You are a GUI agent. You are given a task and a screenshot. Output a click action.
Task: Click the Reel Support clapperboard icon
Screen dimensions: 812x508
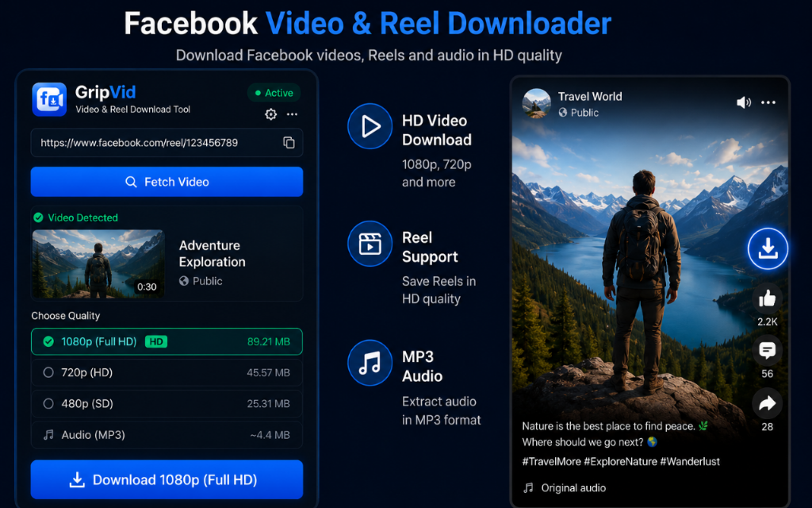pyautogui.click(x=370, y=244)
